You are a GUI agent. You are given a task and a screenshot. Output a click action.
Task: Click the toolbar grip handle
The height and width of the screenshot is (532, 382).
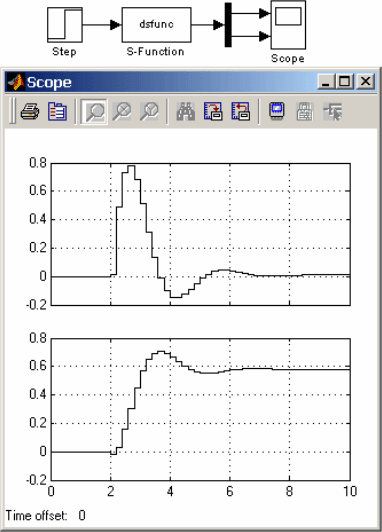tap(12, 111)
